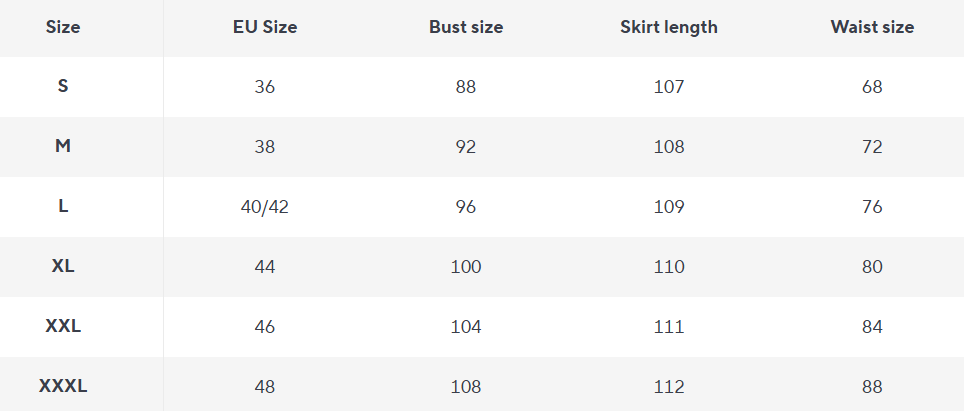Click bust size 96 cell
964x411 pixels.
click(x=466, y=207)
